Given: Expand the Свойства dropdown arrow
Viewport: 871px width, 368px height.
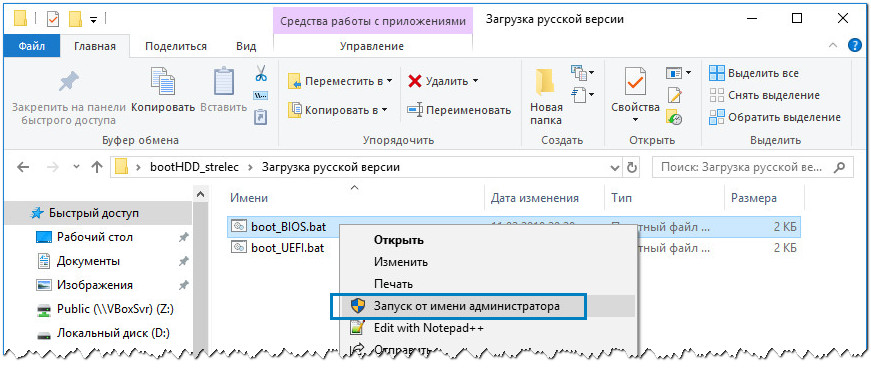Looking at the screenshot, I should tap(635, 119).
